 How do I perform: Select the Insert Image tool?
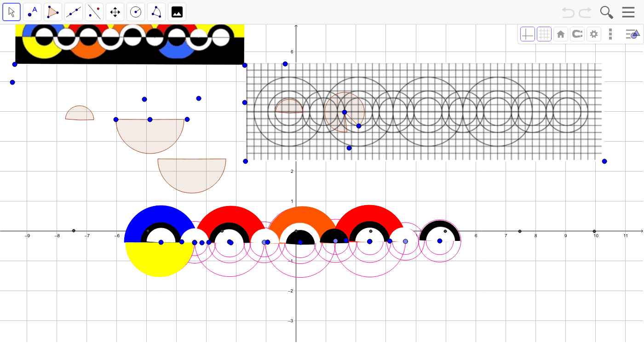[x=177, y=12]
